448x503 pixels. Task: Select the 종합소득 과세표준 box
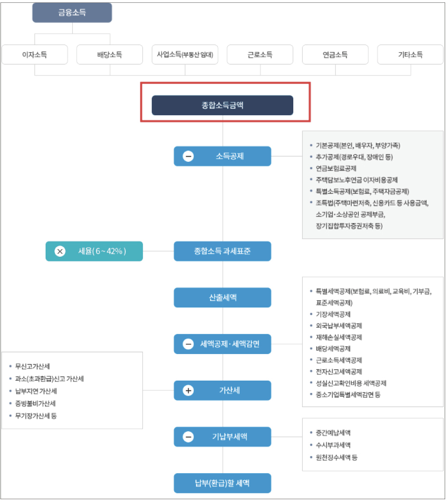(223, 251)
